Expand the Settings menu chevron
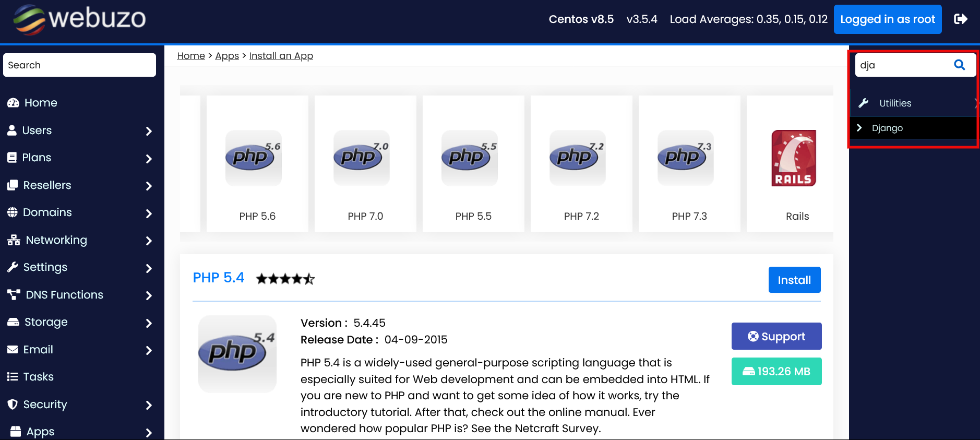The height and width of the screenshot is (440, 980). pos(149,268)
